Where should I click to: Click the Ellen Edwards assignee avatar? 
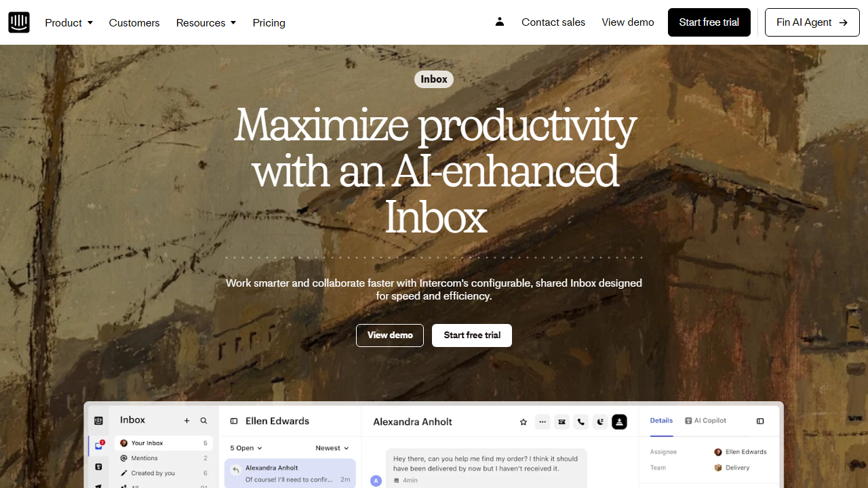click(x=718, y=451)
